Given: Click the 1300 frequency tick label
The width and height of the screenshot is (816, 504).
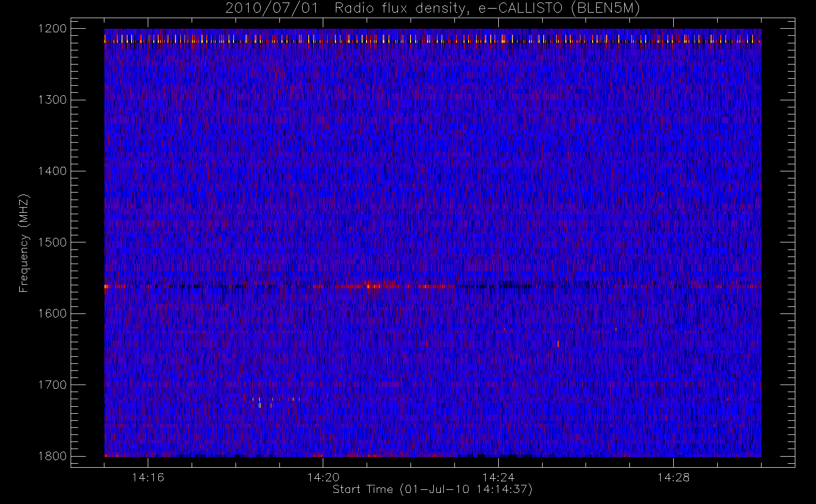Looking at the screenshot, I should coord(52,100).
